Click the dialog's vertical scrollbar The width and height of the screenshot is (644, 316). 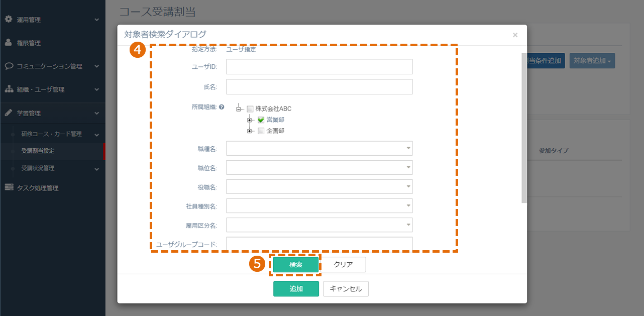pyautogui.click(x=524, y=128)
